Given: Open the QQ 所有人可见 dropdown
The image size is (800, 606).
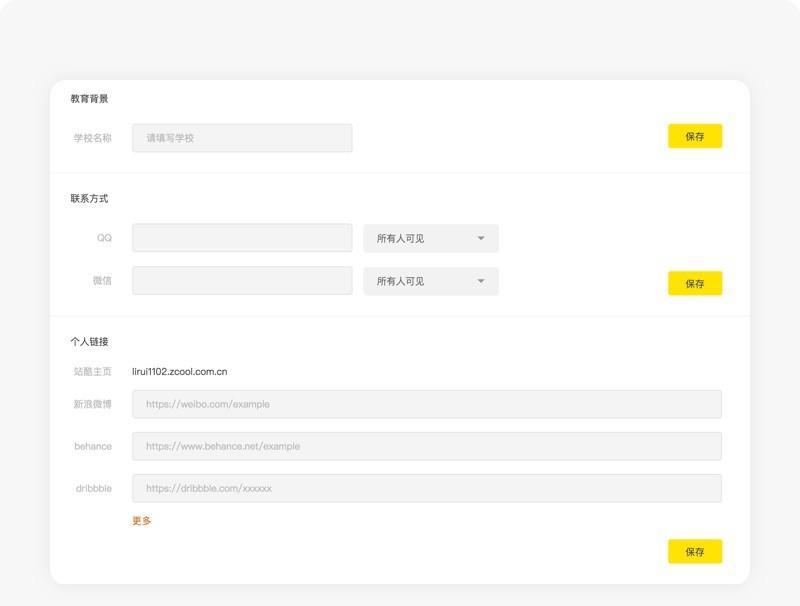Looking at the screenshot, I should coord(431,238).
